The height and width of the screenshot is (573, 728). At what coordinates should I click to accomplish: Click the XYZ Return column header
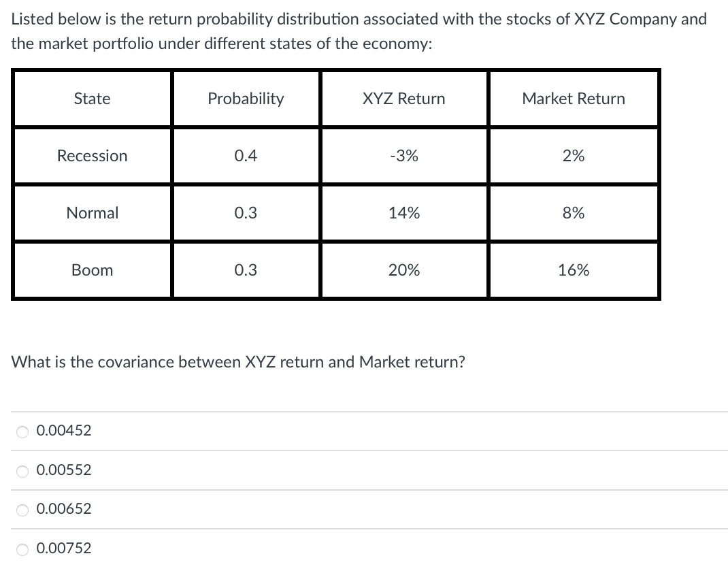pos(404,98)
